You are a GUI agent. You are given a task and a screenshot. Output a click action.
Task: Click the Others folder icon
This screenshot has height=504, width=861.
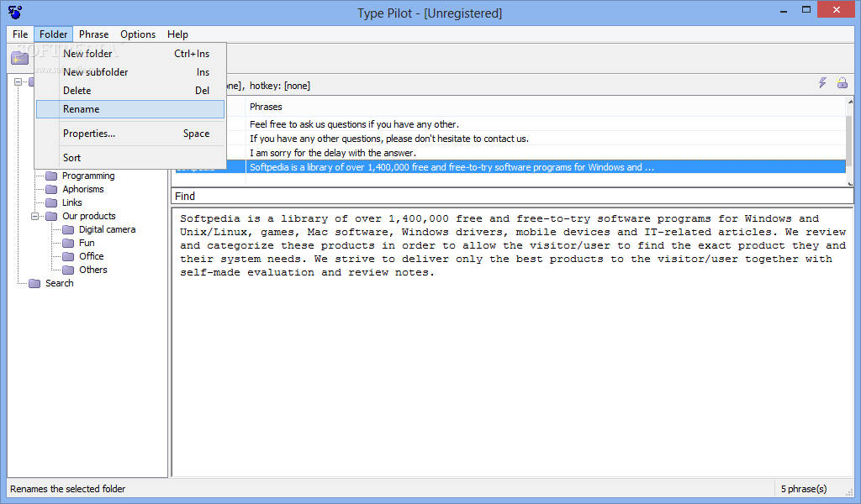coord(68,270)
